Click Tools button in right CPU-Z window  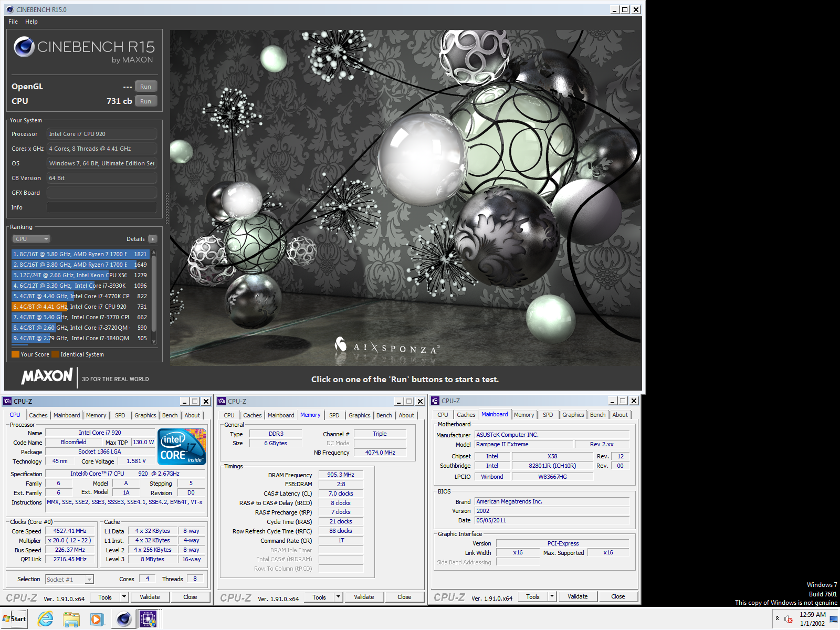pos(533,597)
